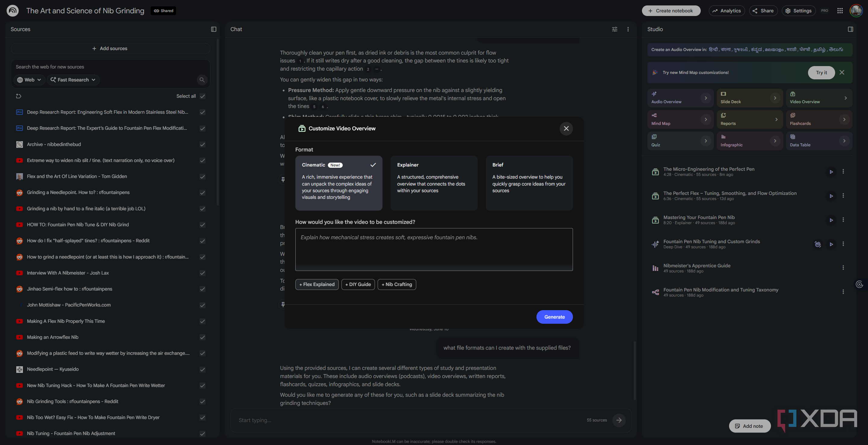Uncheck Making an Arrowflex Nib source
The height and width of the screenshot is (445, 868).
click(x=203, y=337)
